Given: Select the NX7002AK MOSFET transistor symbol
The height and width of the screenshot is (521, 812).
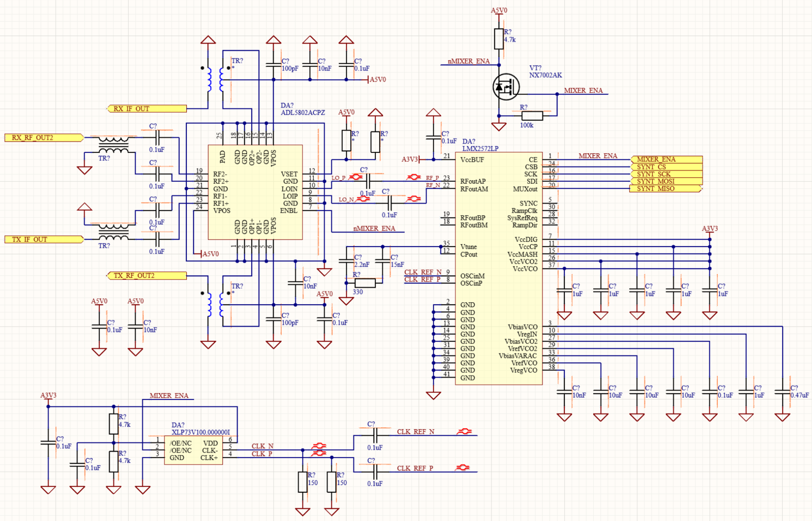Looking at the screenshot, I should coord(505,87).
